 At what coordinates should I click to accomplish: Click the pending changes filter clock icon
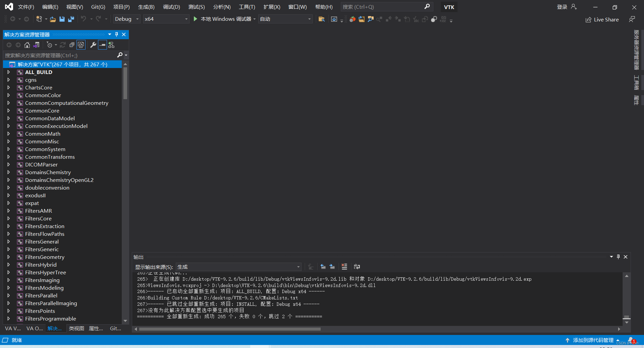pos(50,45)
